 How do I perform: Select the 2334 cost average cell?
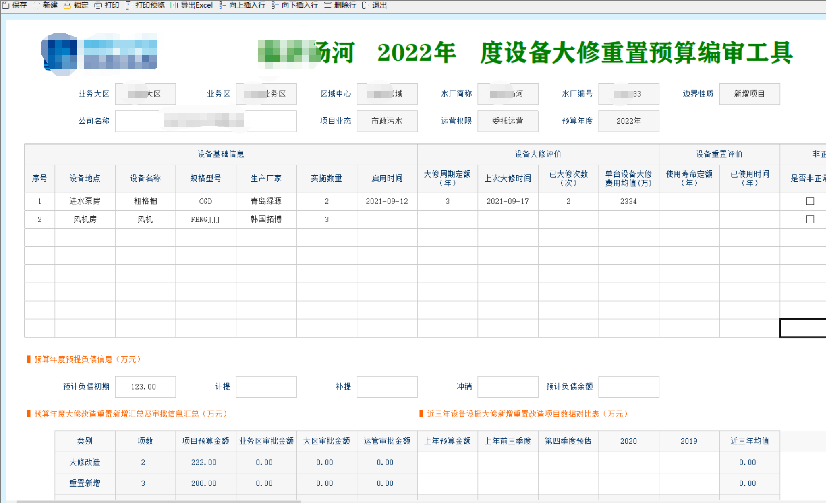629,201
